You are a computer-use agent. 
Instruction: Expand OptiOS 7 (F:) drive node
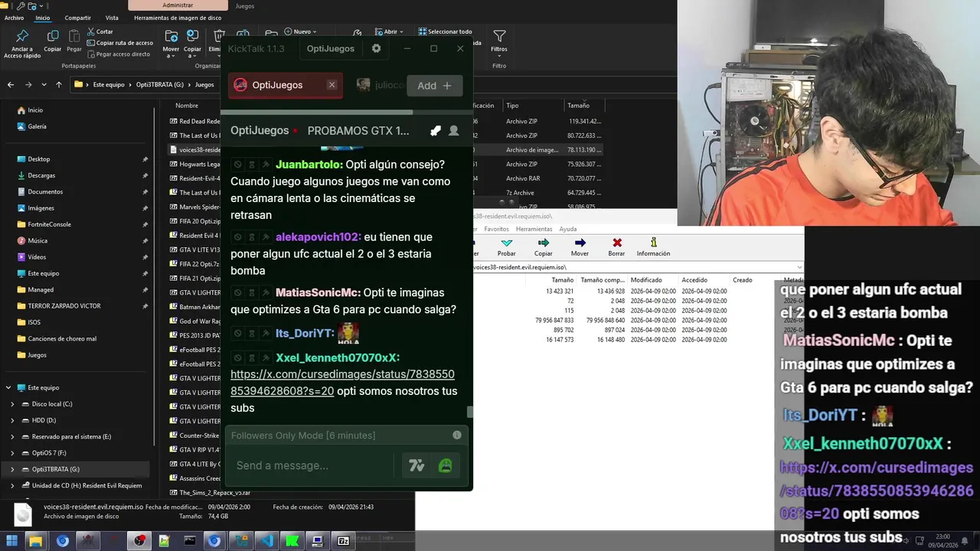[12, 453]
